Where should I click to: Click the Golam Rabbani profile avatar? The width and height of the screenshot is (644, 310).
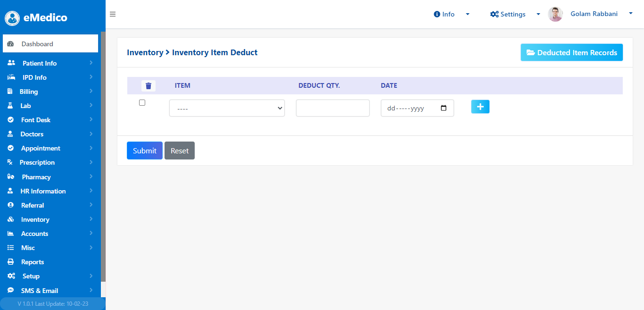pos(555,14)
